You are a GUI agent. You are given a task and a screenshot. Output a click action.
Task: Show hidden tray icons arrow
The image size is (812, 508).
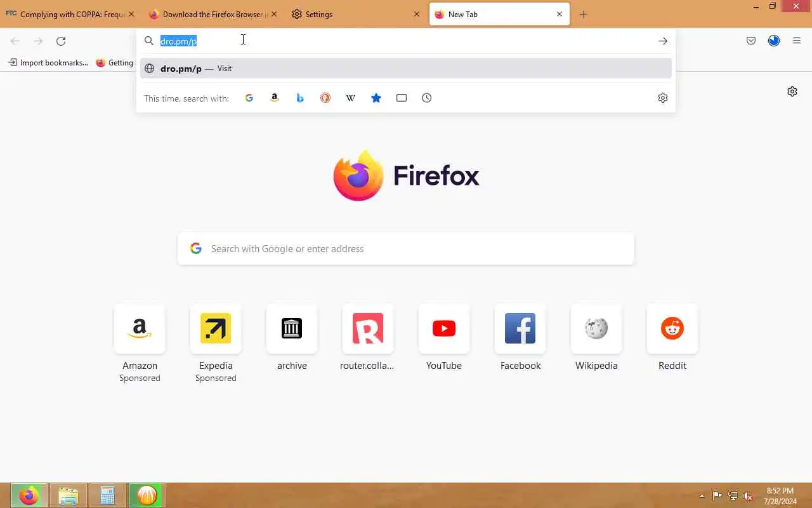[702, 496]
